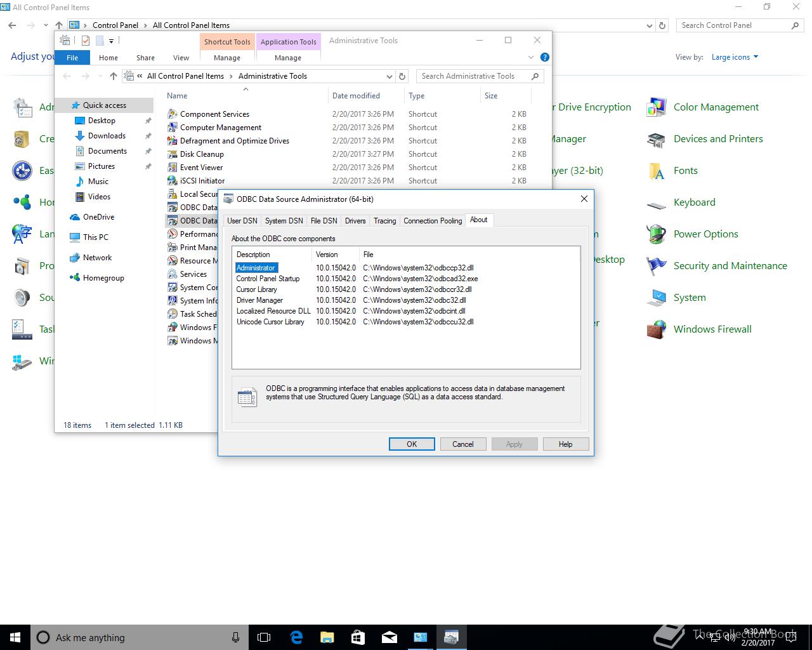Open Services icon in Administrative Tools
Image resolution: width=812 pixels, height=650 pixels.
click(172, 274)
